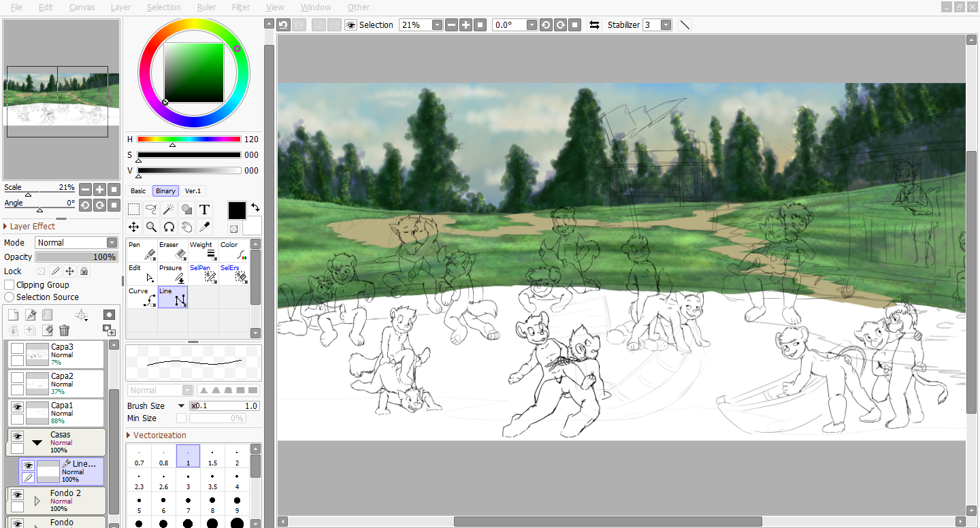Screen dimensions: 980x528
Task: Click the undo button in toolbar
Action: 283,25
